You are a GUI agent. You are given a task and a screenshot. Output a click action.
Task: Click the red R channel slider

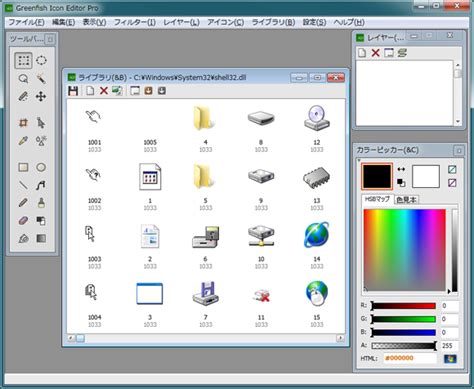click(x=403, y=306)
